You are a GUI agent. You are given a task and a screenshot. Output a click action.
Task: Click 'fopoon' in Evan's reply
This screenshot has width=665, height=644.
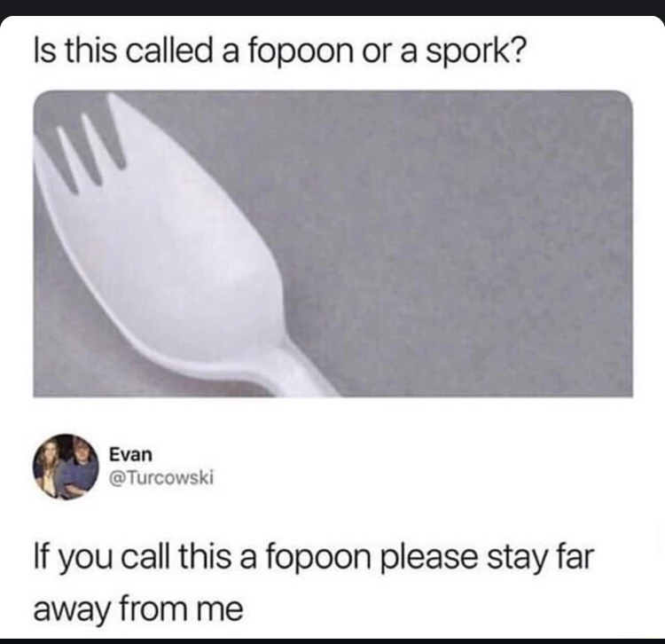318,559
